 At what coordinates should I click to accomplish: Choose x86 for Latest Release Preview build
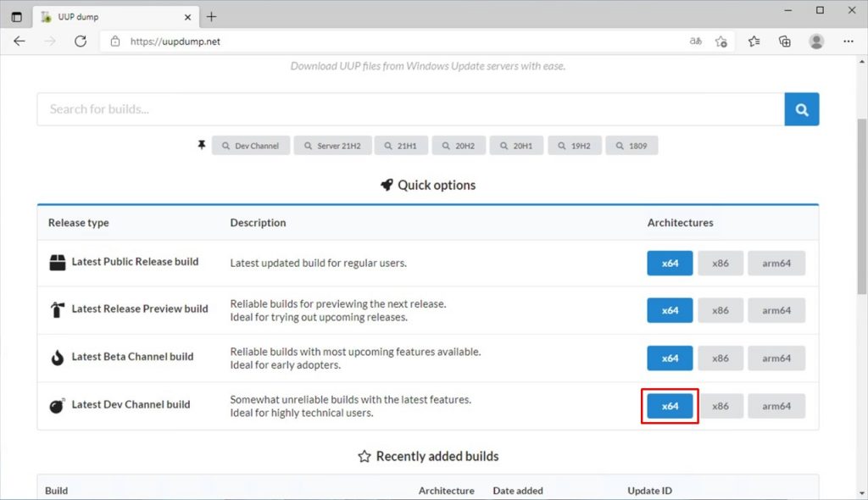(721, 310)
